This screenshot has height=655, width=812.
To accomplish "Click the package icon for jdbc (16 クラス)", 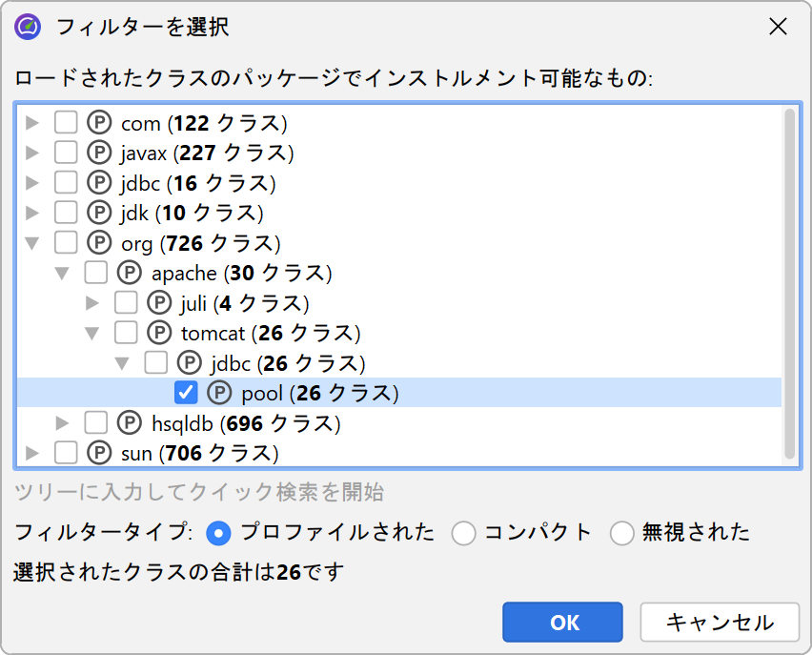I will [99, 182].
